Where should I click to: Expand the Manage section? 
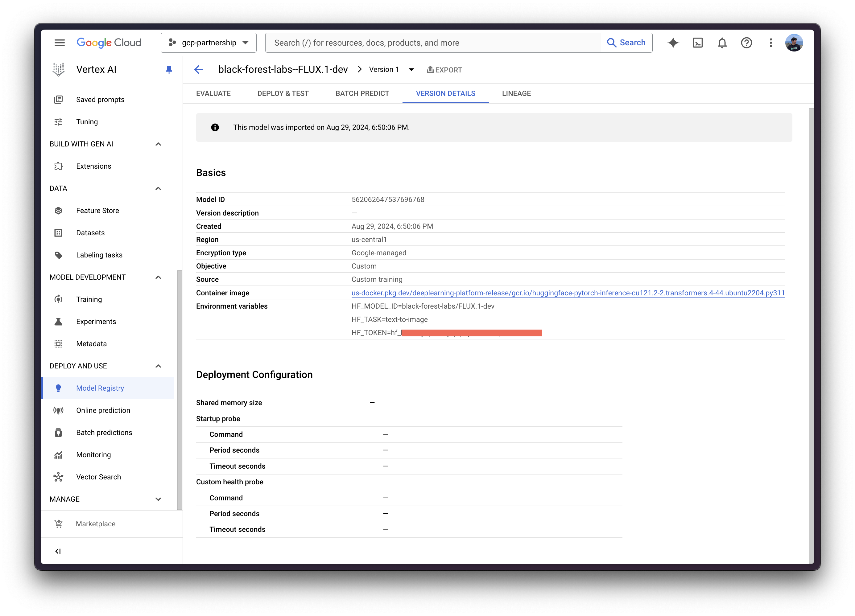click(x=158, y=499)
